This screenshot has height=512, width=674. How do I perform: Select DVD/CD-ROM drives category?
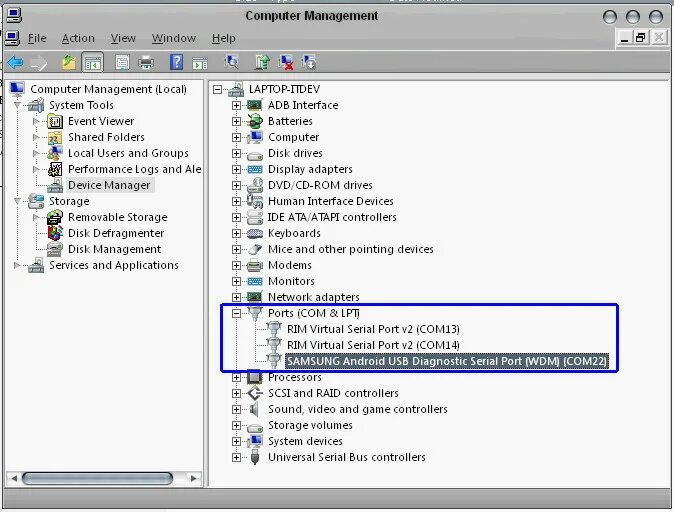pos(320,185)
